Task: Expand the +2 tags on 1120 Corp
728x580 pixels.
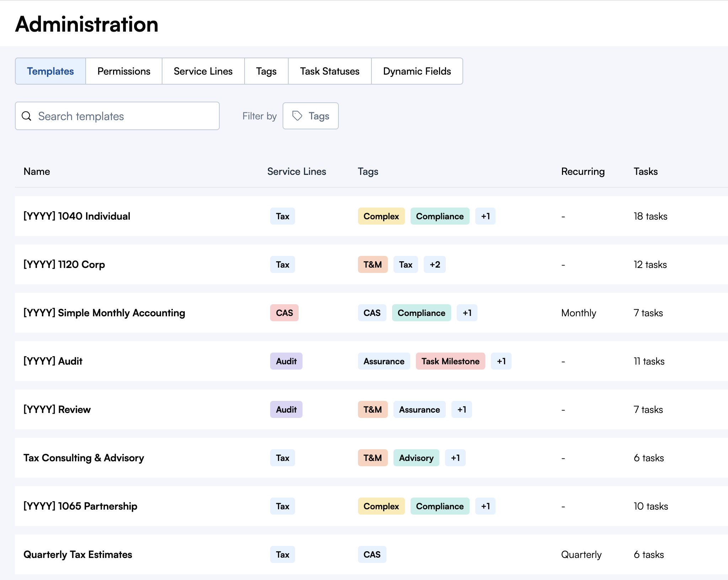Action: point(434,264)
